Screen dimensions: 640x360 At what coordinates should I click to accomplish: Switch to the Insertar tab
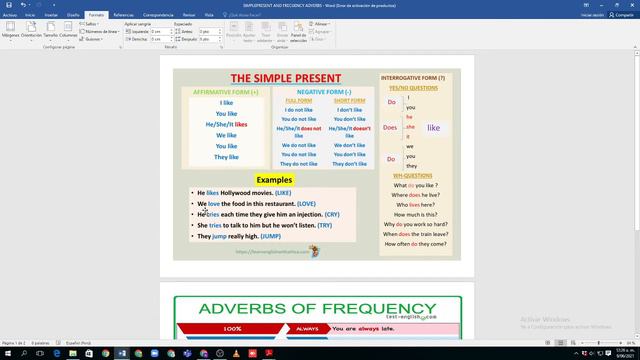pyautogui.click(x=51, y=15)
